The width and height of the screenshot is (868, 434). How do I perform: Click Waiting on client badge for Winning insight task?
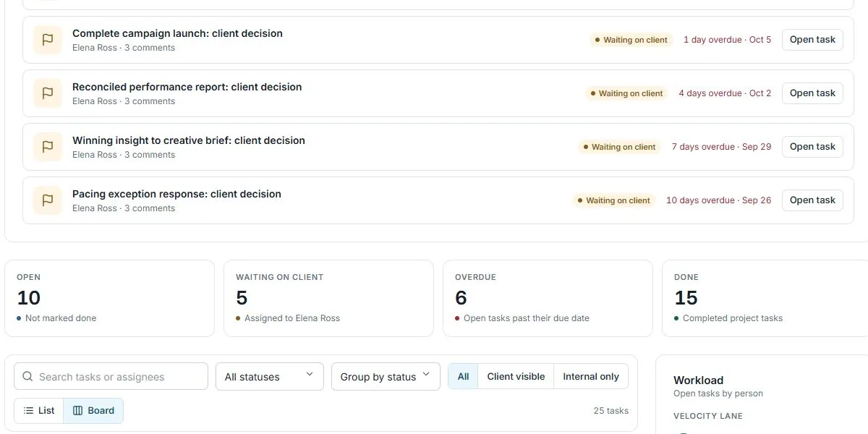(x=619, y=147)
